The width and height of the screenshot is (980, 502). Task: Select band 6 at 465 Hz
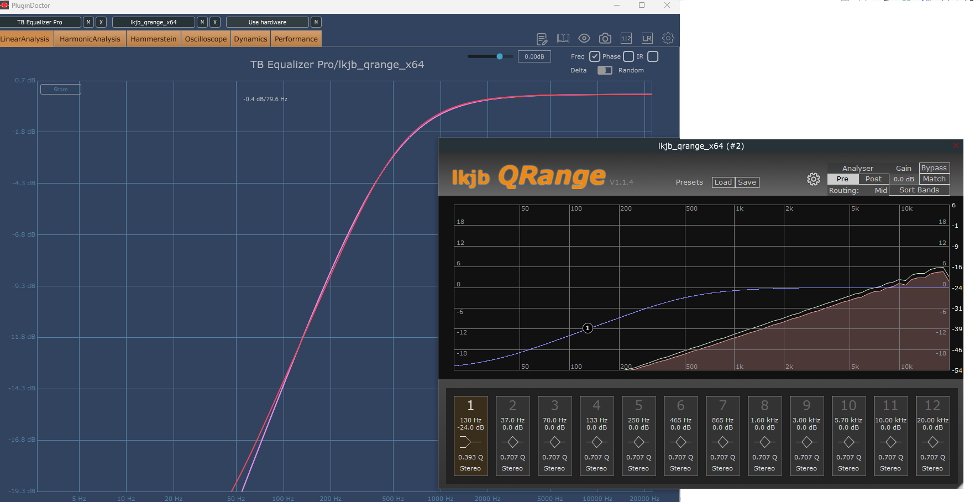[x=680, y=436]
